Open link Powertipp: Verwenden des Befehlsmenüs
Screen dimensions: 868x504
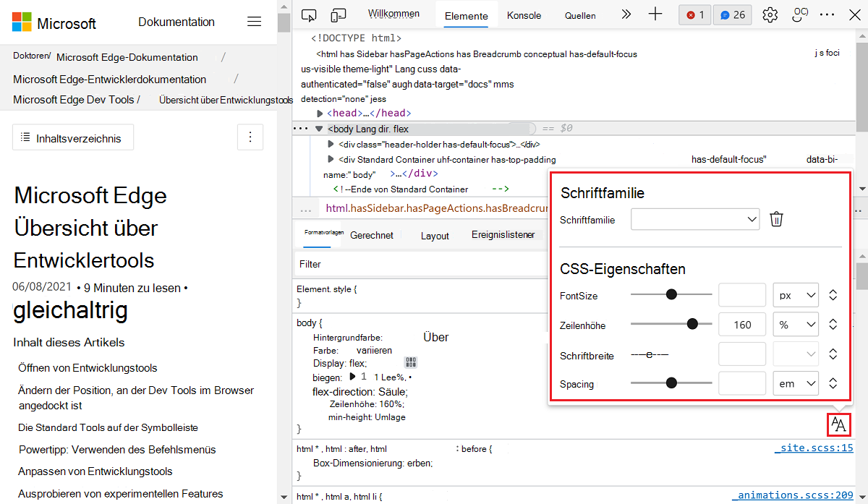pyautogui.click(x=117, y=449)
